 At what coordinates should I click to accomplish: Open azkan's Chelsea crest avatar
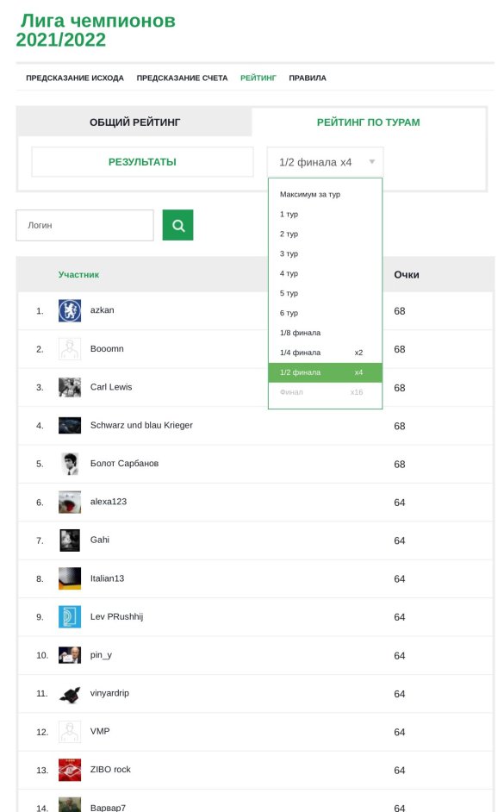69,310
